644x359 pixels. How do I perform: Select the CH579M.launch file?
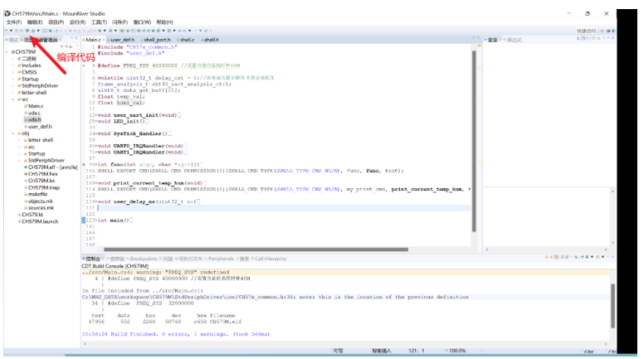coord(40,221)
